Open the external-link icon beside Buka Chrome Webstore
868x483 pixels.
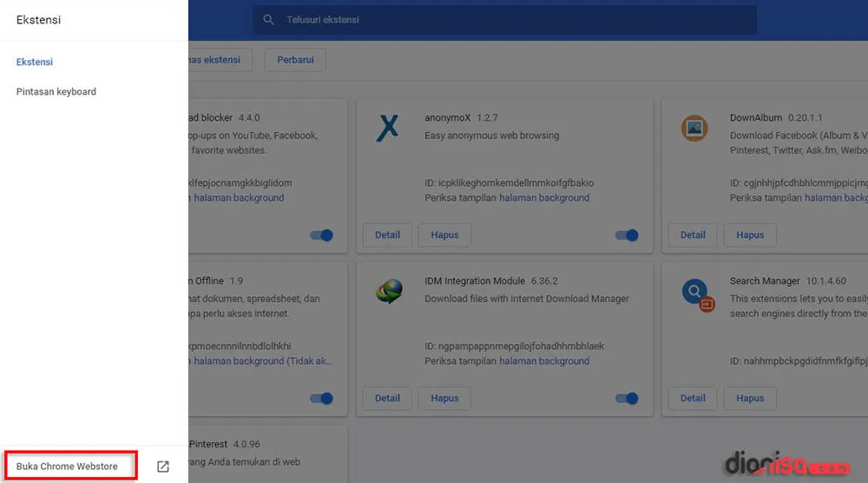pyautogui.click(x=163, y=466)
